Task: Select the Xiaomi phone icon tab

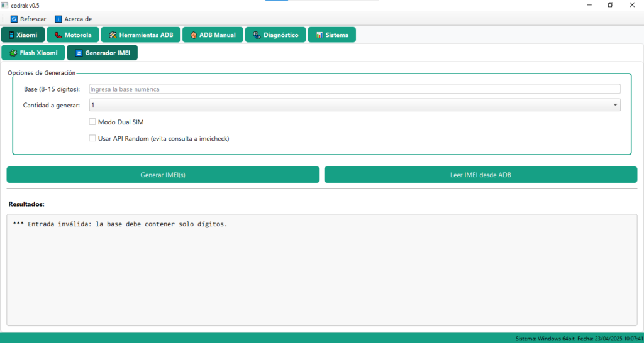Action: pos(11,35)
